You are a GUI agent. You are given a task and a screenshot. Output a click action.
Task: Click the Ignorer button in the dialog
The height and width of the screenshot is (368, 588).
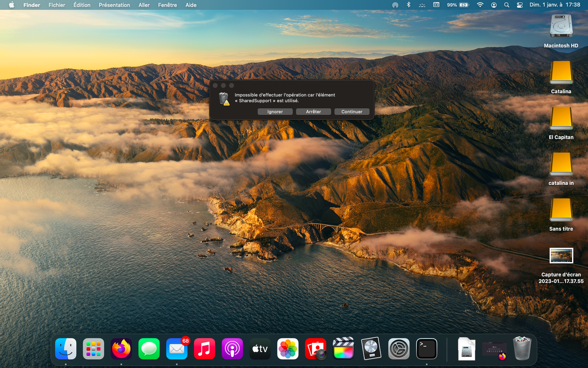(275, 112)
